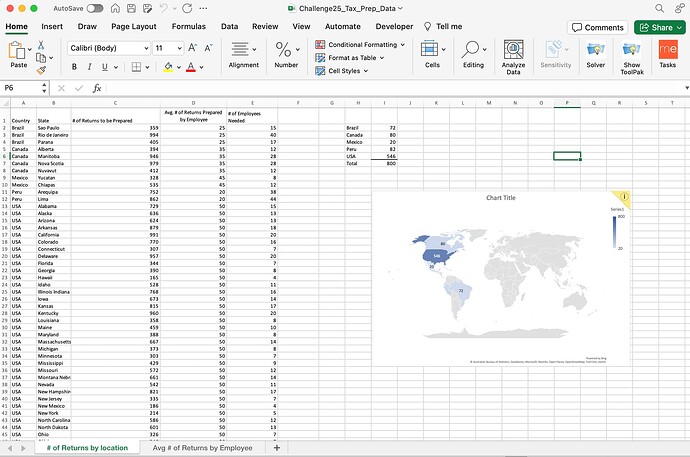This screenshot has width=690, height=457.
Task: Click the Chart Title text
Action: pos(501,198)
